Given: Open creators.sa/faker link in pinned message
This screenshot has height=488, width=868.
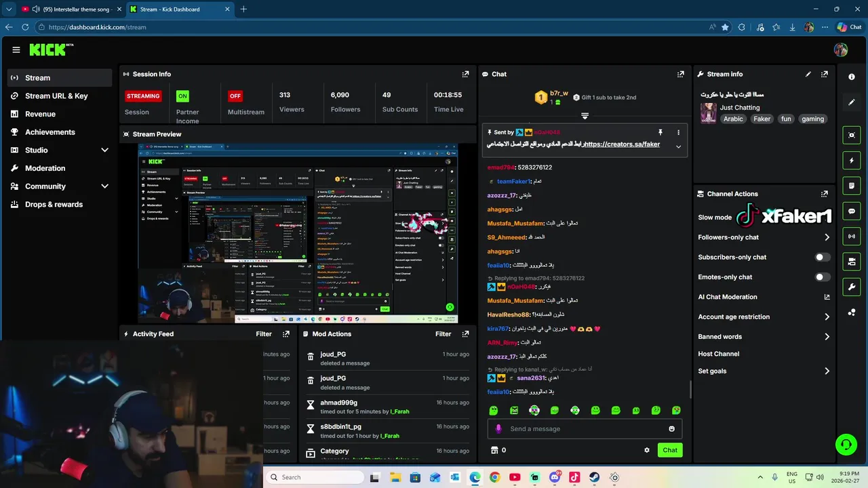Looking at the screenshot, I should click(622, 144).
